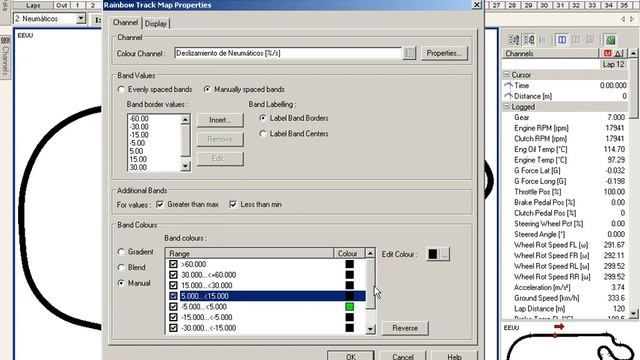Select -15.00 in band border values list
The image size is (640, 360).
pyautogui.click(x=139, y=135)
